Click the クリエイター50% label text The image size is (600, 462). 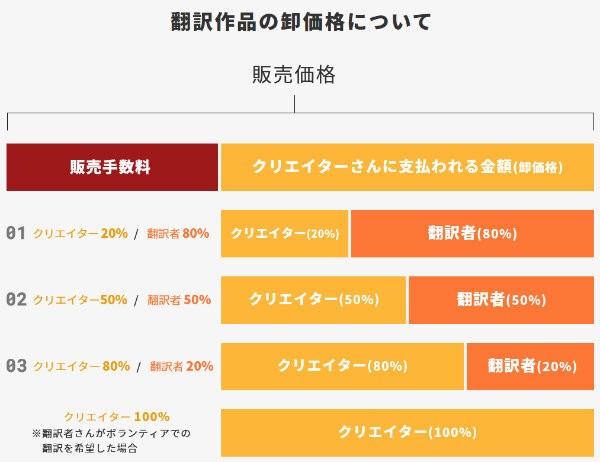[80, 300]
